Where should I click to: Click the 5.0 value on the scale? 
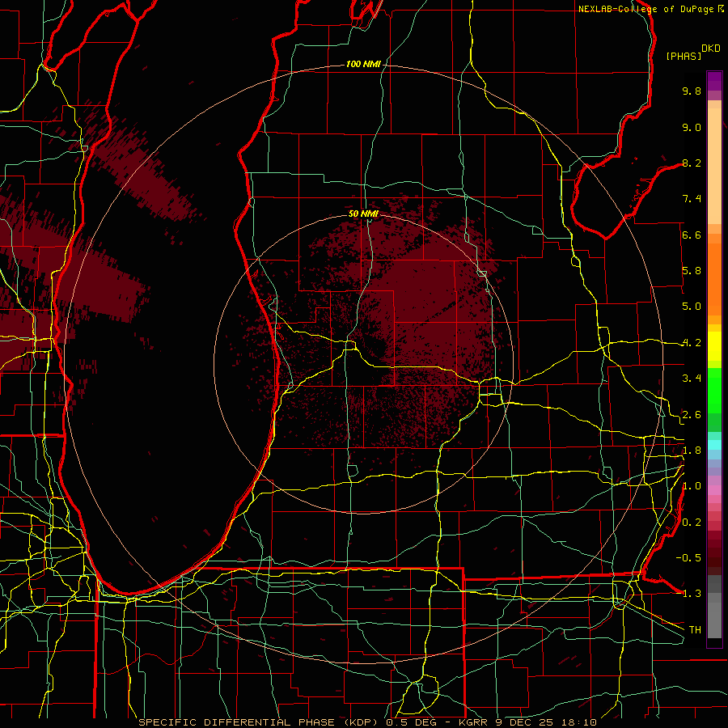pos(692,307)
